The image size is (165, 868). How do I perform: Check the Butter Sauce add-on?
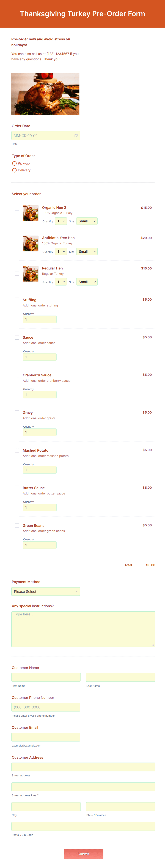coord(17,488)
